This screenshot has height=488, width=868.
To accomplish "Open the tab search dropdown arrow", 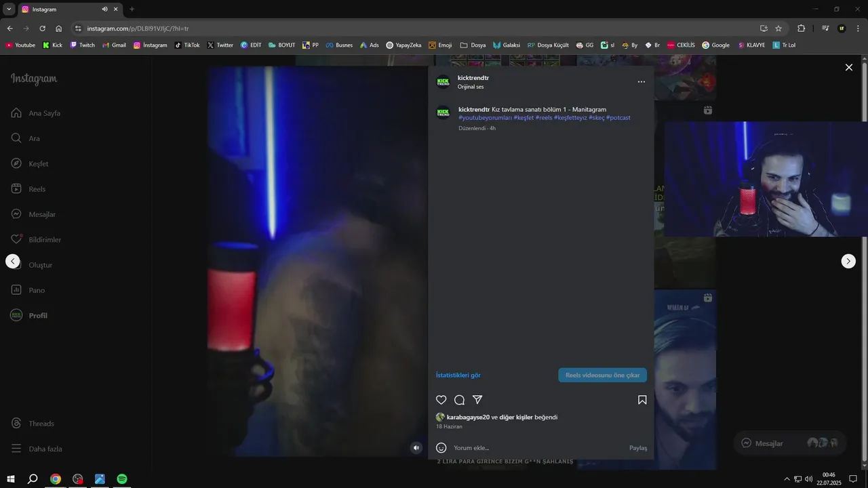I will pos(9,9).
